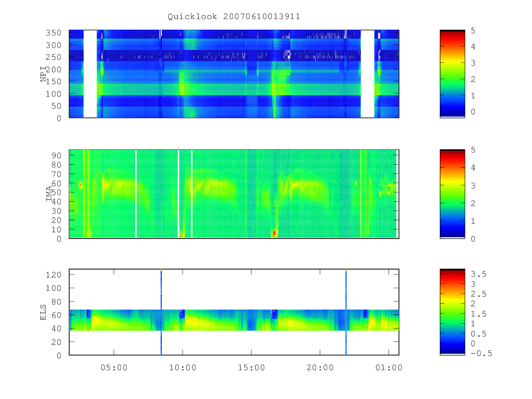This screenshot has width=532, height=399.
Task: Click the NPI axis label
Action: (44, 74)
